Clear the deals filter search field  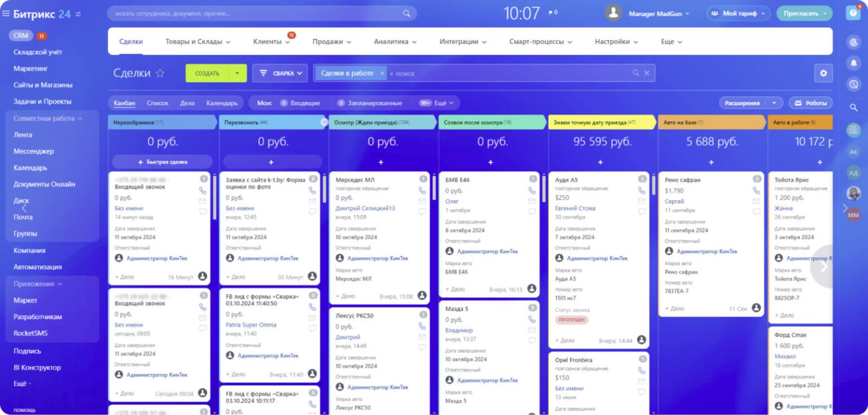[647, 73]
